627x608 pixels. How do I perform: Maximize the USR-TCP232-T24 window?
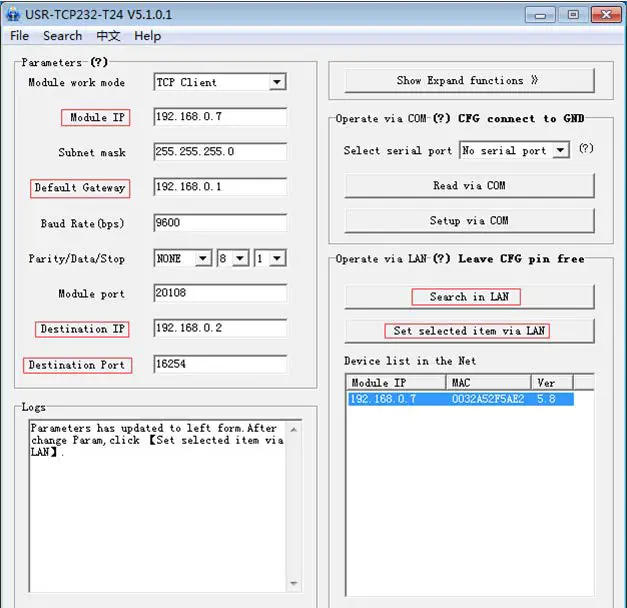[x=573, y=15]
